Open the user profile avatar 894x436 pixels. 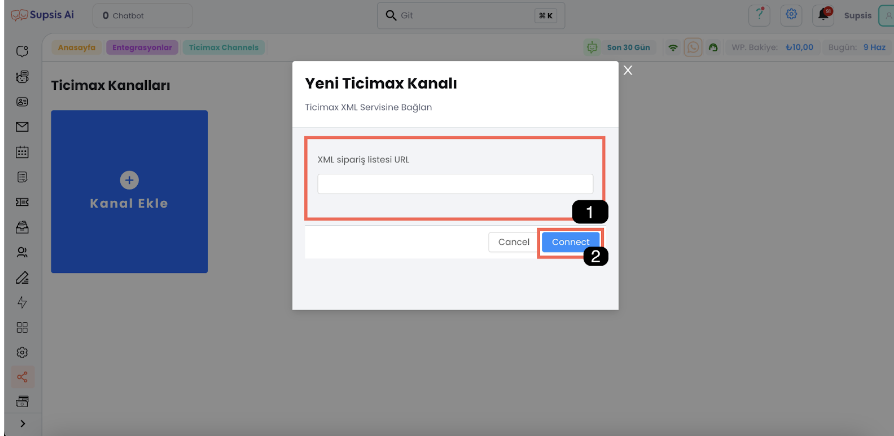[x=888, y=15]
